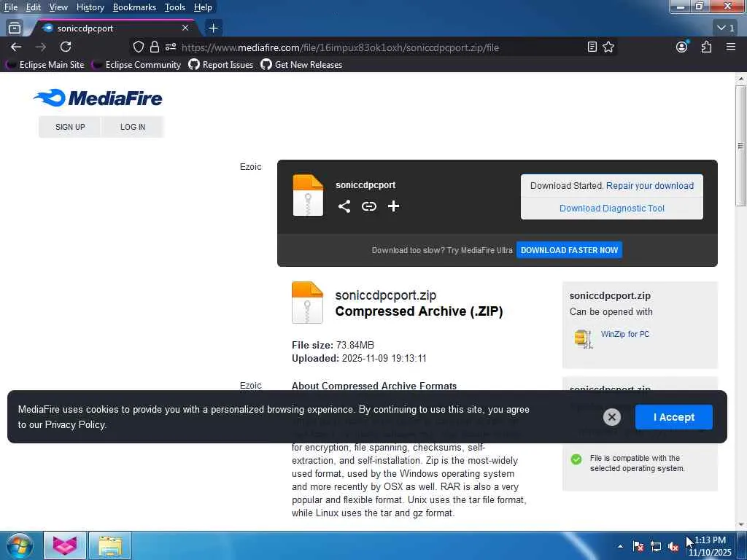Toggle reader view icon
Screen dimensions: 747x560
point(592,47)
